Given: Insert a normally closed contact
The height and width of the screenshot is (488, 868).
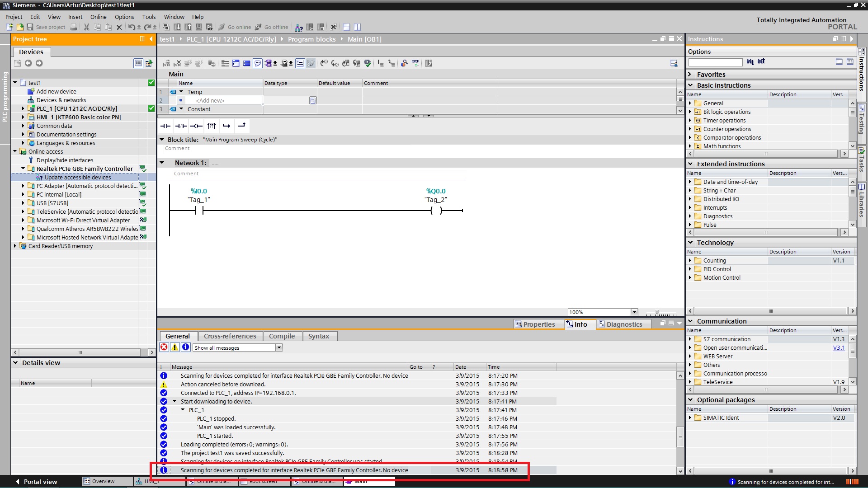Looking at the screenshot, I should tap(181, 126).
